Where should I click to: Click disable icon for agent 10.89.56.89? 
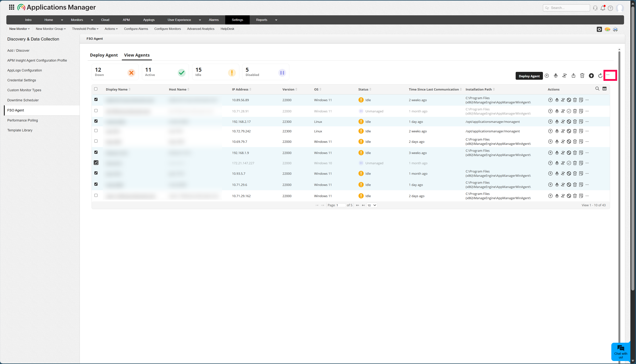coord(569,100)
